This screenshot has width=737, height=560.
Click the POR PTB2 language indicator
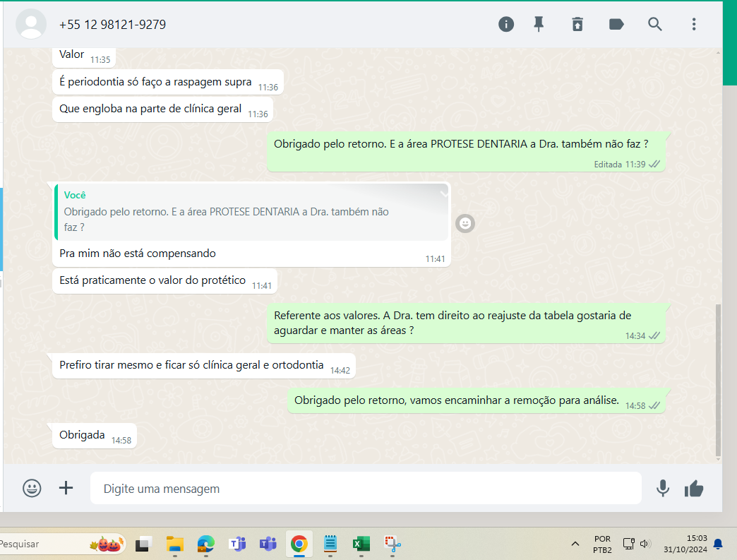602,544
